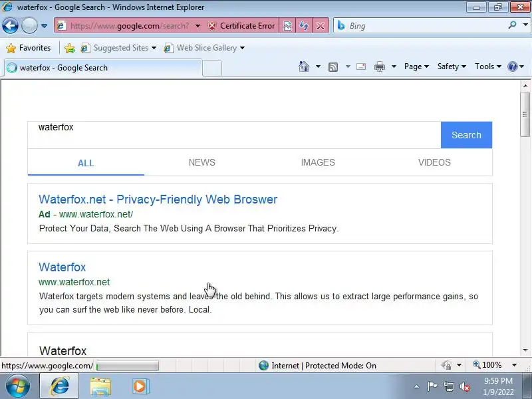
Task: Select the waterfox - Google Search tab
Action: (x=103, y=68)
